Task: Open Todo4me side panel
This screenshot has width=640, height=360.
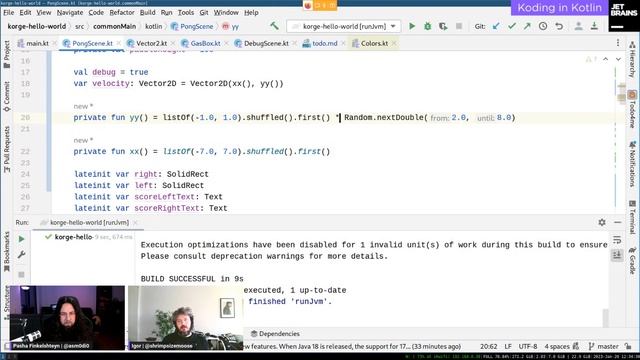Action: 632,109
